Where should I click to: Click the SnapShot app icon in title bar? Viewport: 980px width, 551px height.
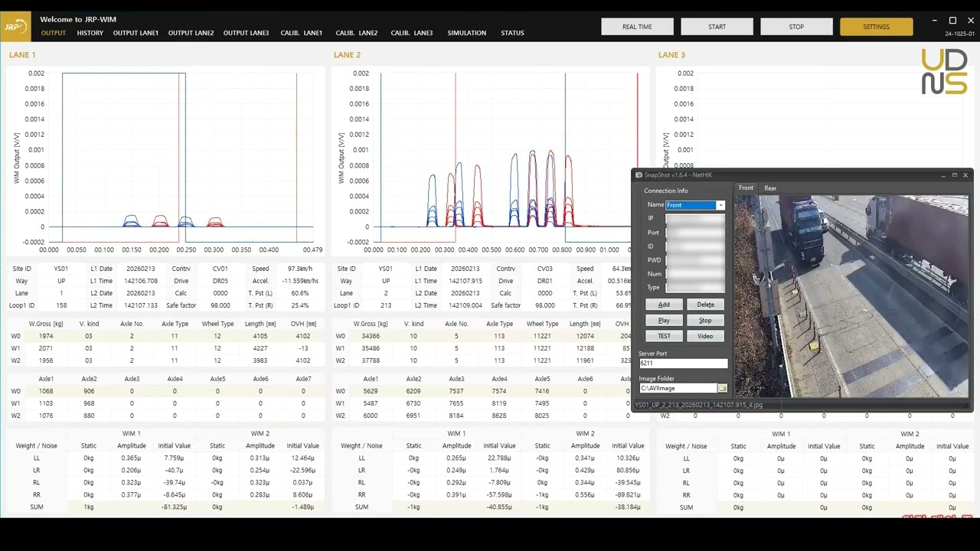click(x=639, y=175)
